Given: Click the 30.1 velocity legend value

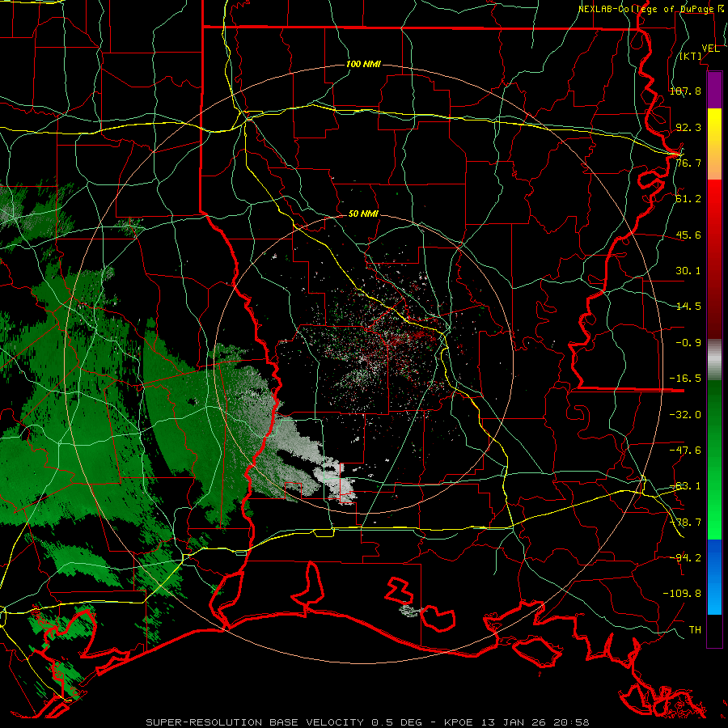Looking at the screenshot, I should coord(688,271).
